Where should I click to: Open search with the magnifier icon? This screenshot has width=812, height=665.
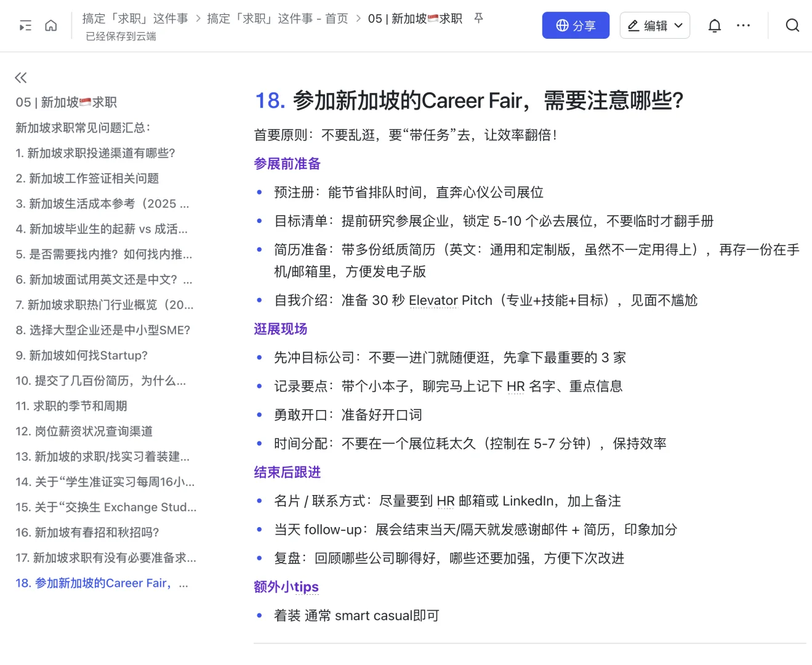click(792, 25)
